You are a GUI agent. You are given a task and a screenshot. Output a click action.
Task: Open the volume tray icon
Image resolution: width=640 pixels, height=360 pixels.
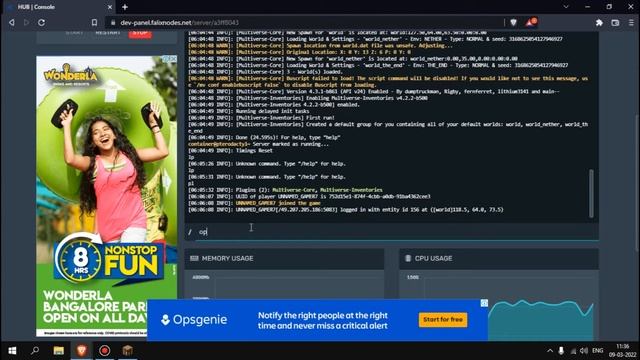point(584,351)
